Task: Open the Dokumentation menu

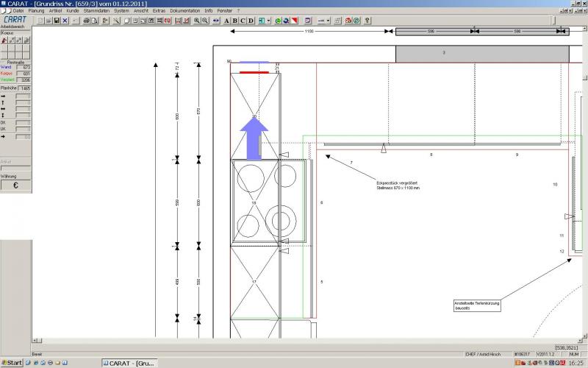Action: point(184,11)
